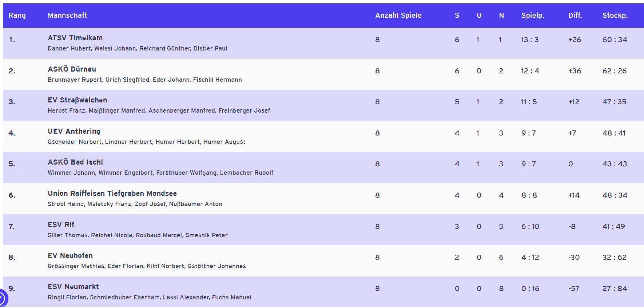
Task: Click the 60 : 34 Stockpunkte value
Action: click(615, 40)
